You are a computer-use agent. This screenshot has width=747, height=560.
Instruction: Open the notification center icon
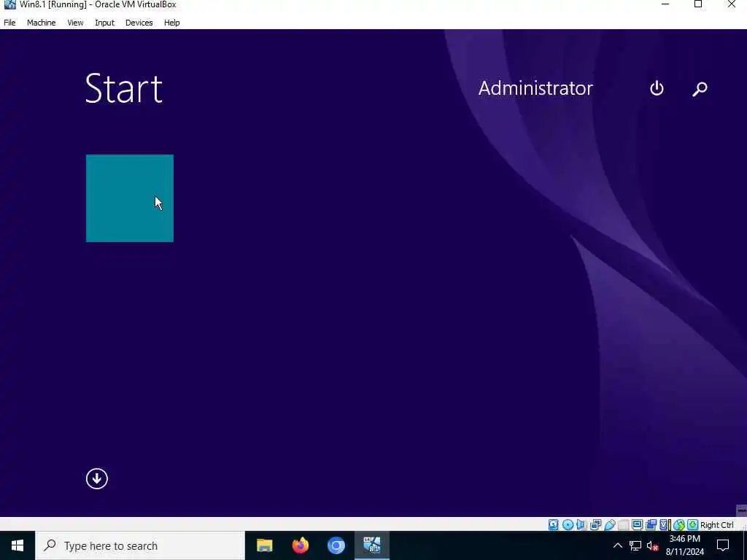(x=723, y=545)
